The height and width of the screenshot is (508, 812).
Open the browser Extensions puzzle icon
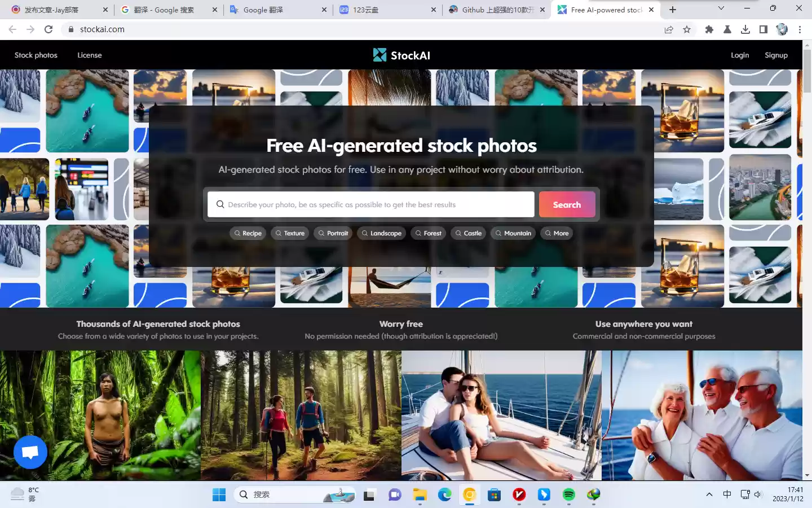[709, 29]
